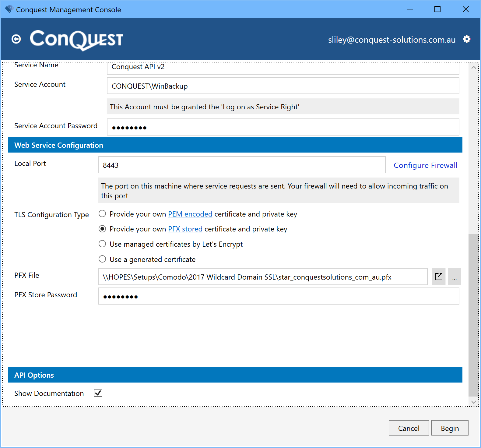
Task: Focus the Service Account Password field
Action: click(x=283, y=127)
